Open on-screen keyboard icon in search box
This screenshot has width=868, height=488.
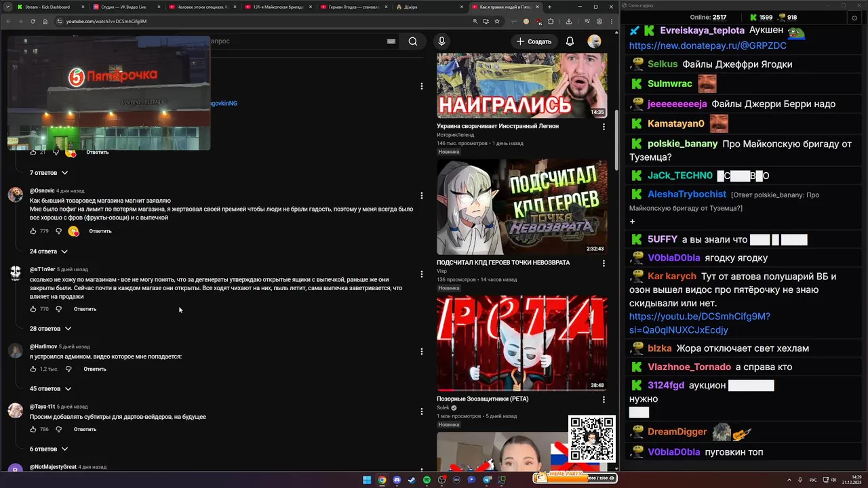click(x=391, y=41)
